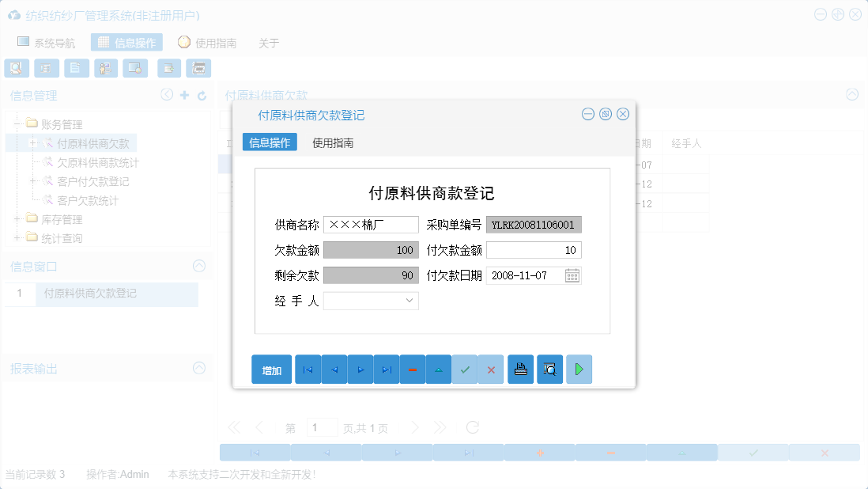Collapse the 信息窗口 panel

pos(198,267)
